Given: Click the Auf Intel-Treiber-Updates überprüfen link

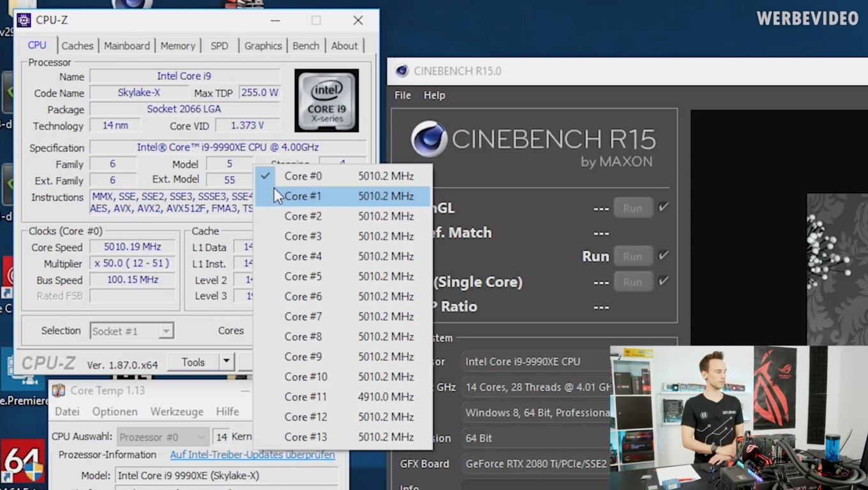Looking at the screenshot, I should (x=252, y=455).
